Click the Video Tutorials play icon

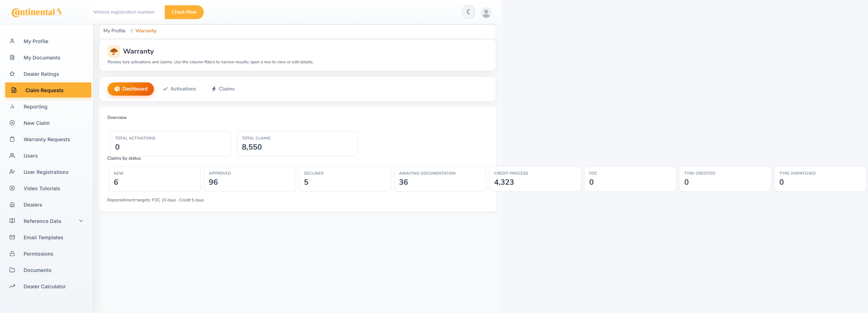tap(12, 188)
